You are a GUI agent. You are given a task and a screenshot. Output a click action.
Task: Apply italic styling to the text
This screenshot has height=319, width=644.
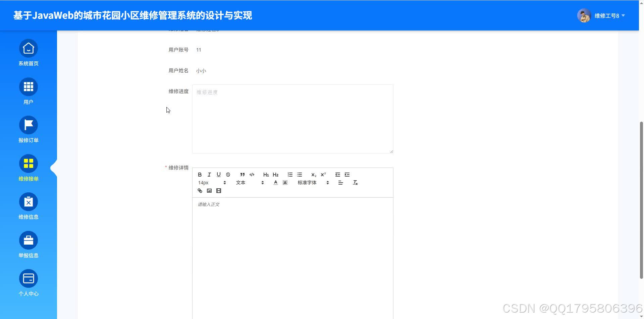click(x=209, y=174)
